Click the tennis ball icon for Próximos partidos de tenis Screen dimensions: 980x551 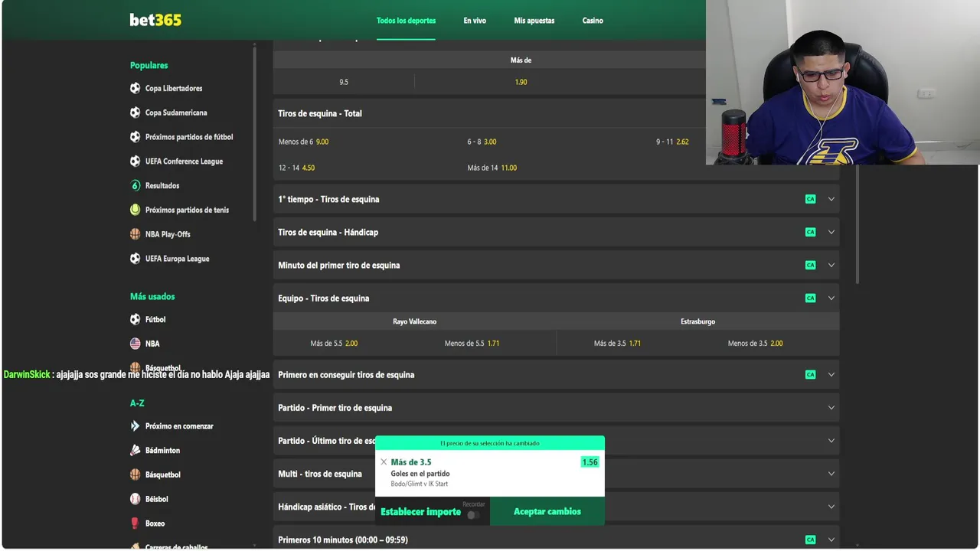tap(135, 210)
